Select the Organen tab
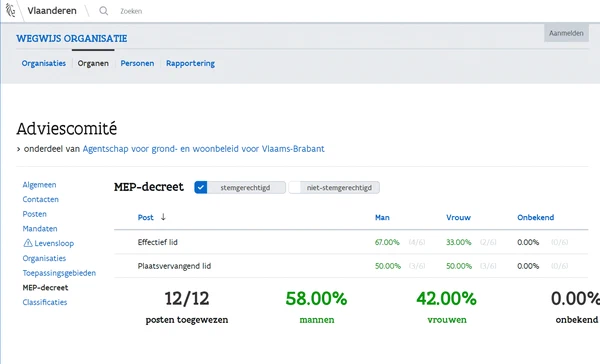This screenshot has height=364, width=600. click(x=93, y=63)
